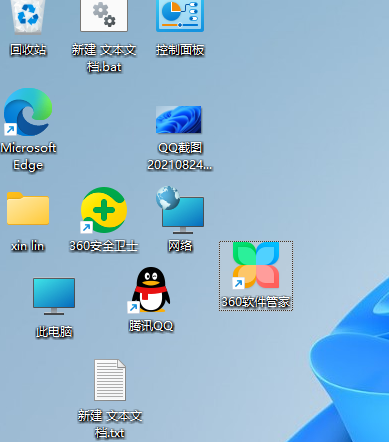Open the Control Panel icon (控制面板)
Screen dimensions: 389x442
coord(180,16)
